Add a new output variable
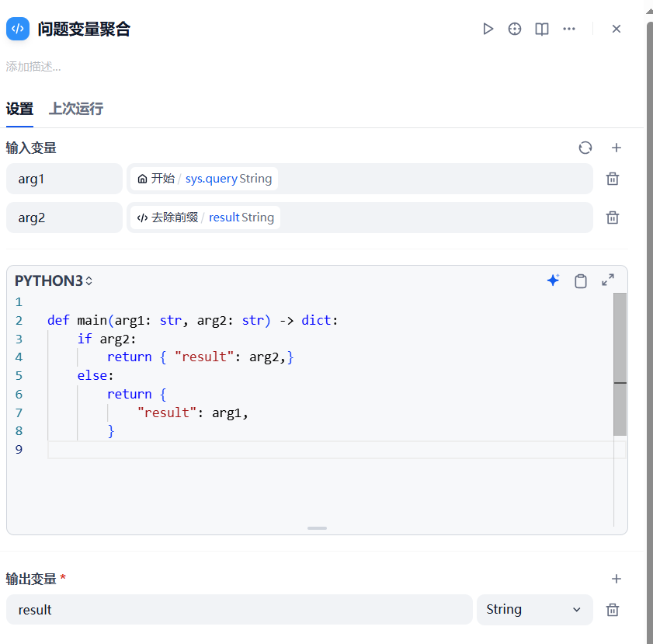Viewport: 653px width, 644px height. (617, 579)
